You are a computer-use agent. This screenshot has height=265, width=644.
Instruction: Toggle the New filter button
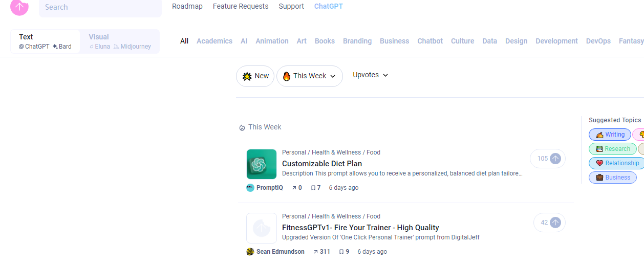pyautogui.click(x=255, y=76)
